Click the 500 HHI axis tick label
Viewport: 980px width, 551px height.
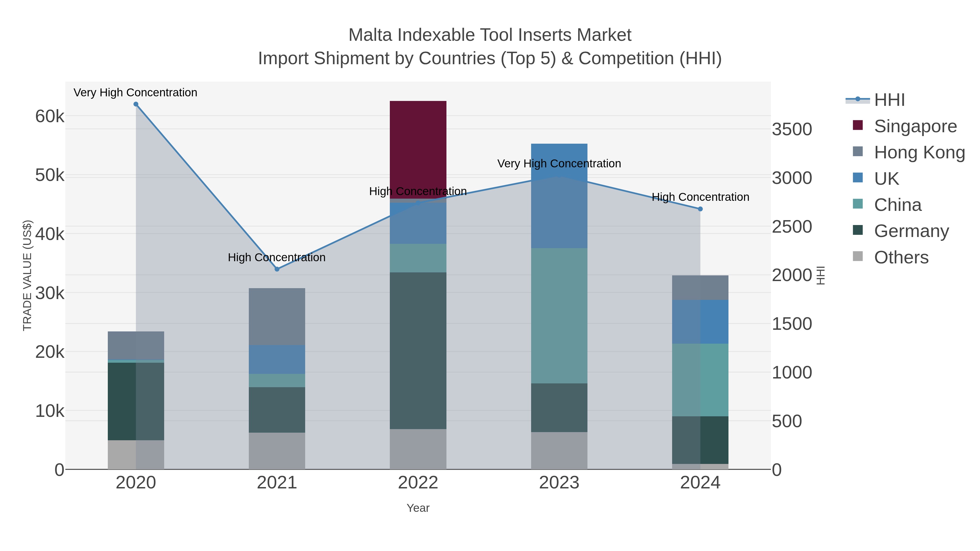click(x=787, y=421)
